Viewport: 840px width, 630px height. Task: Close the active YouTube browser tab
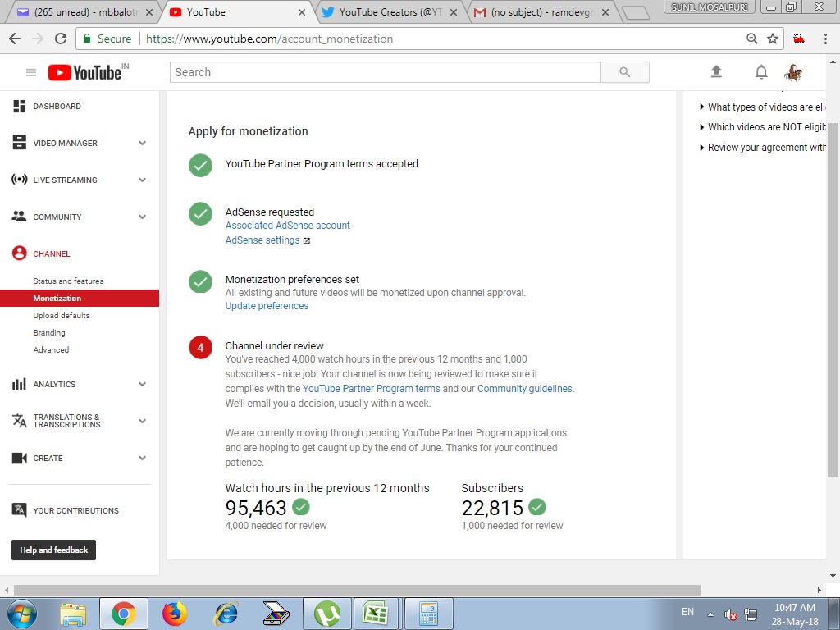click(x=302, y=11)
